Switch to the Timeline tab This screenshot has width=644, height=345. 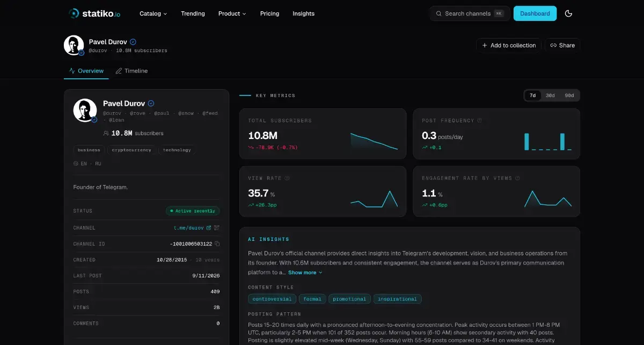[x=131, y=71]
